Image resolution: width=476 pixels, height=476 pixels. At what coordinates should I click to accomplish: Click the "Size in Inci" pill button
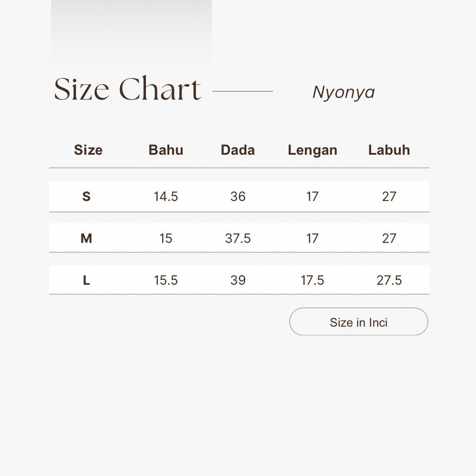pyautogui.click(x=358, y=322)
